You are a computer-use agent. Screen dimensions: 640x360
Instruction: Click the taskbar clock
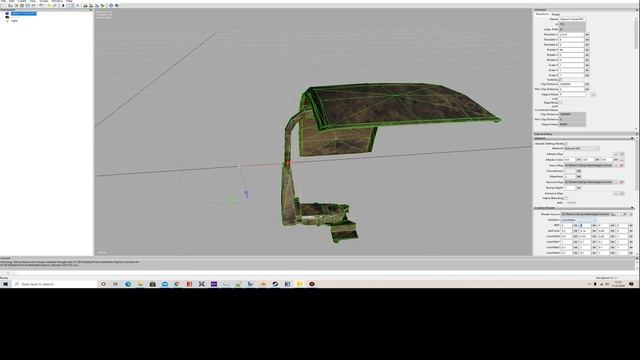[619, 284]
